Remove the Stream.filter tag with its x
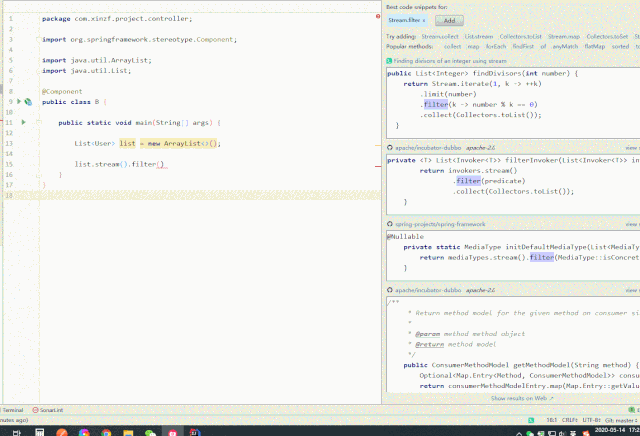The height and width of the screenshot is (436, 640). [424, 20]
